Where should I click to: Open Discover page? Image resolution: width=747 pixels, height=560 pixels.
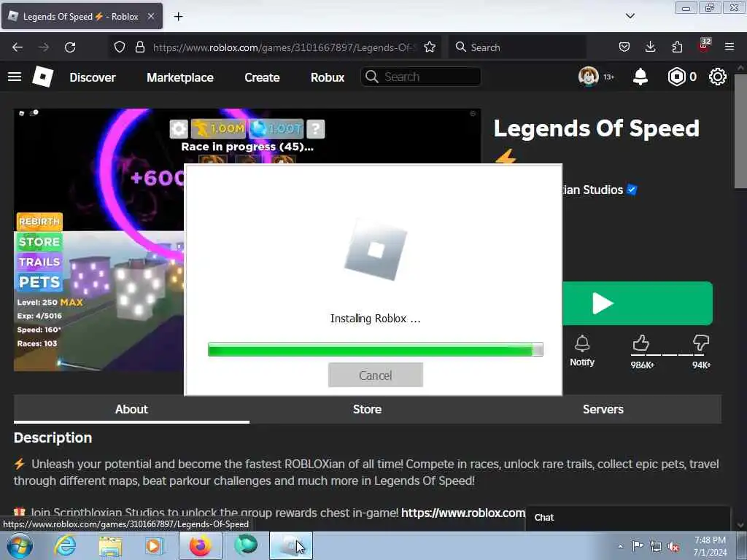[93, 77]
